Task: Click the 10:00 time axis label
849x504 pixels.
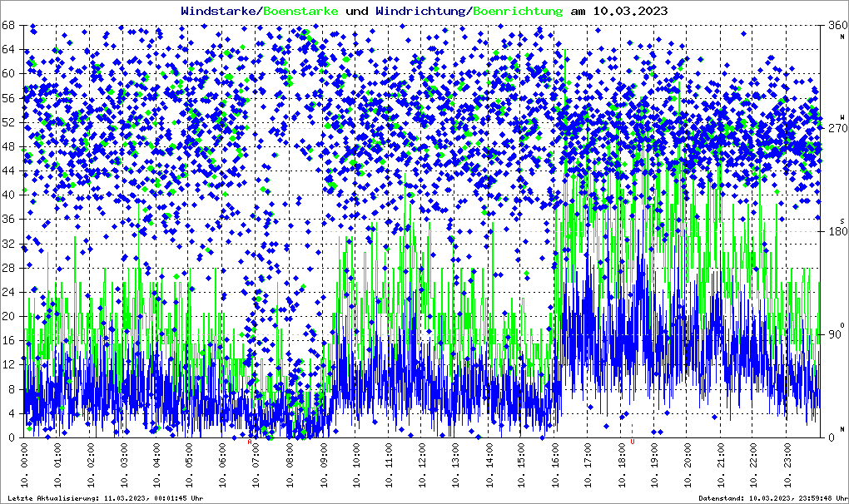Action: point(355,465)
